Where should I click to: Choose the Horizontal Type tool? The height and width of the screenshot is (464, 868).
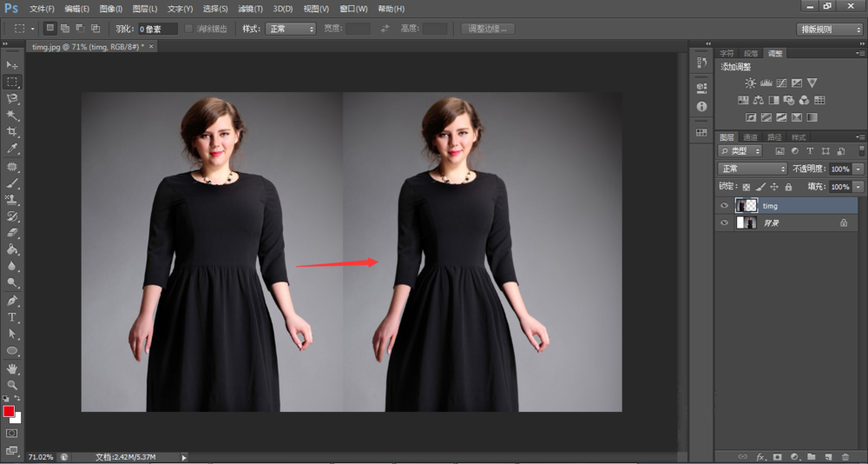point(12,317)
